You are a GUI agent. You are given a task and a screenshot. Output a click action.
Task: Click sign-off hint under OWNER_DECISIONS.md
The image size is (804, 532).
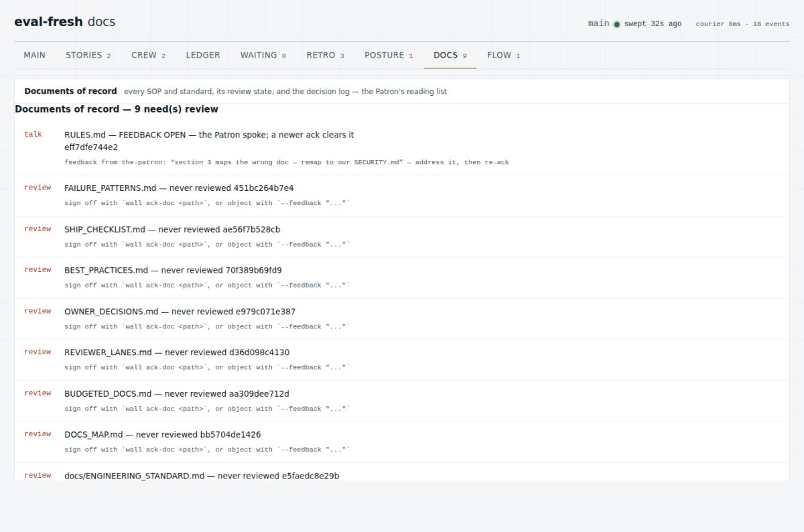(207, 327)
